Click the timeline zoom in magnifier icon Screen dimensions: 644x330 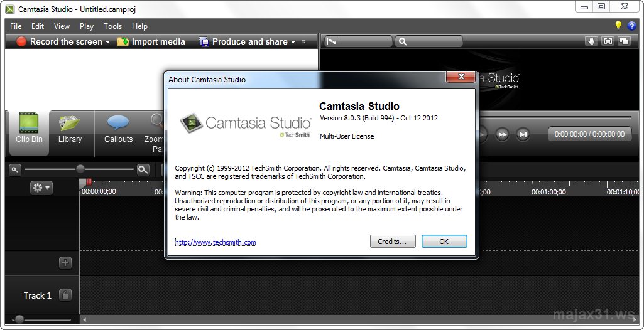[x=143, y=169]
